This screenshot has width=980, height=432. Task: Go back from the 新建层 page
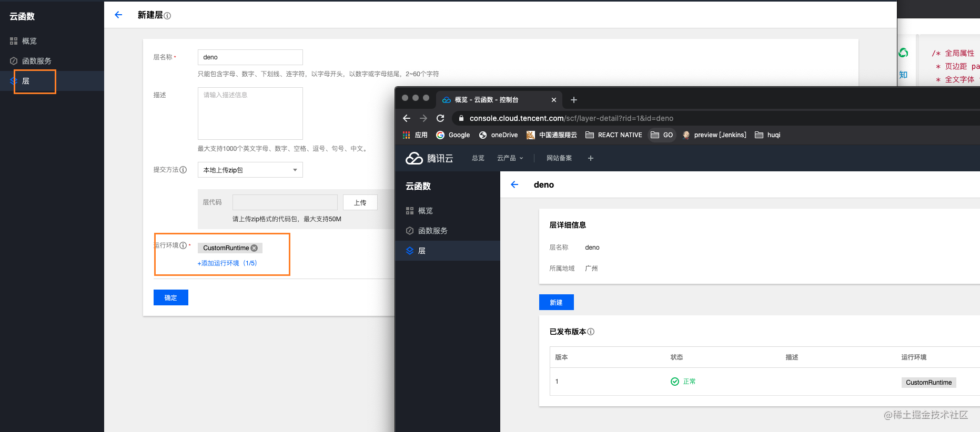pos(118,15)
